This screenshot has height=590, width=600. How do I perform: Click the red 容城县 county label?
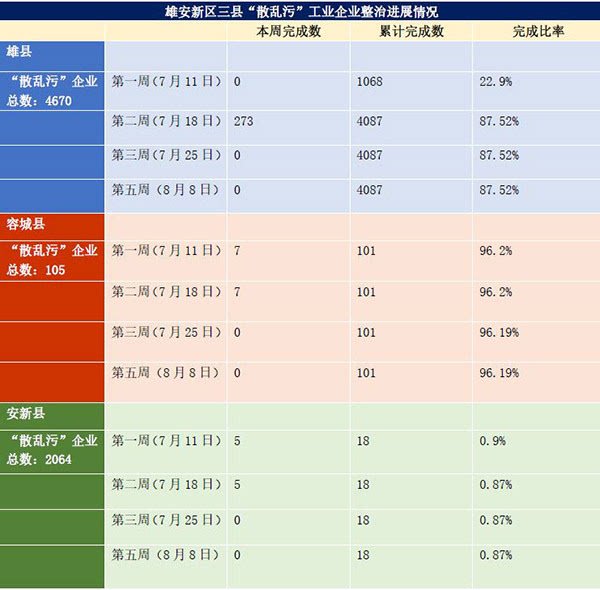click(25, 225)
